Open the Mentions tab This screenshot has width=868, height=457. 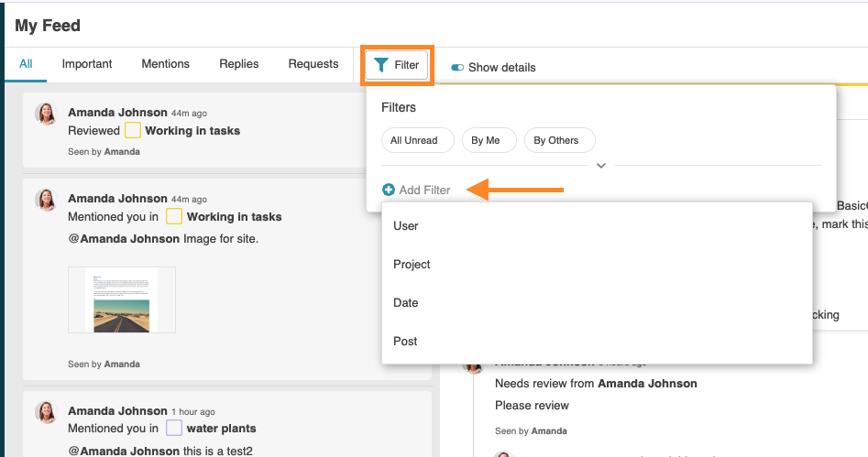pos(165,64)
